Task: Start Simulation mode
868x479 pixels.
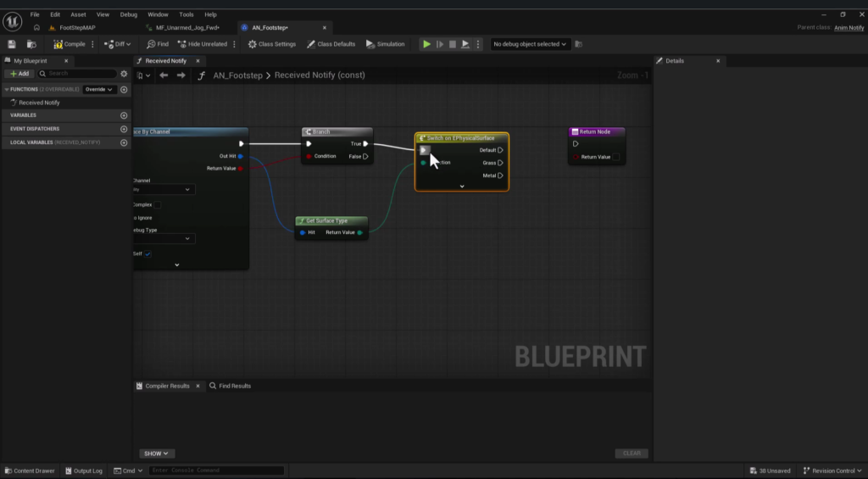Action: pyautogui.click(x=386, y=44)
